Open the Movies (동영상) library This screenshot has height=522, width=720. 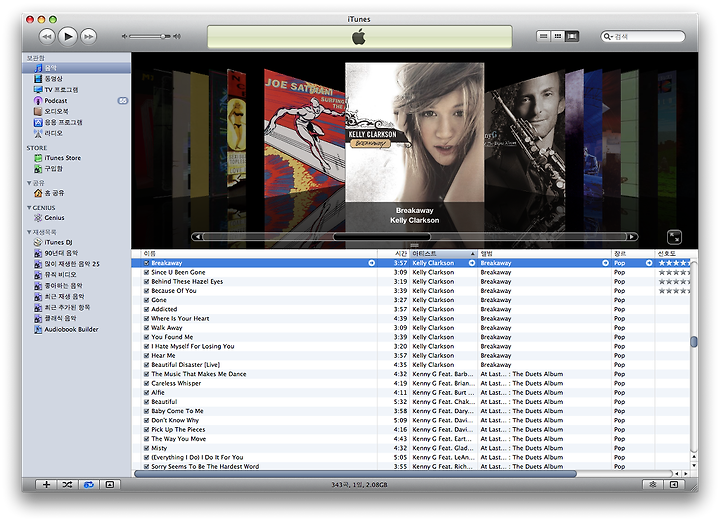point(76,79)
